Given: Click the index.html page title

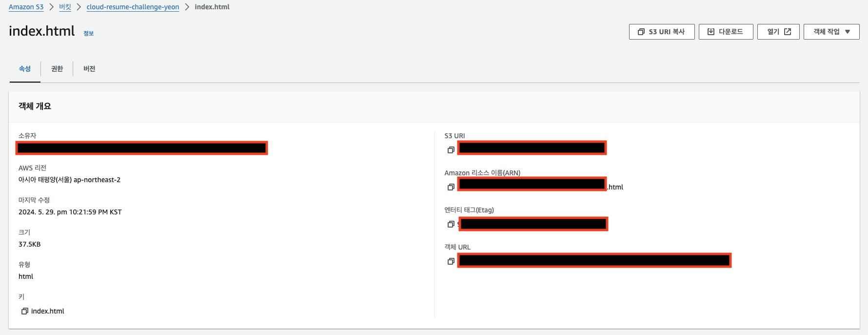Looking at the screenshot, I should (42, 31).
